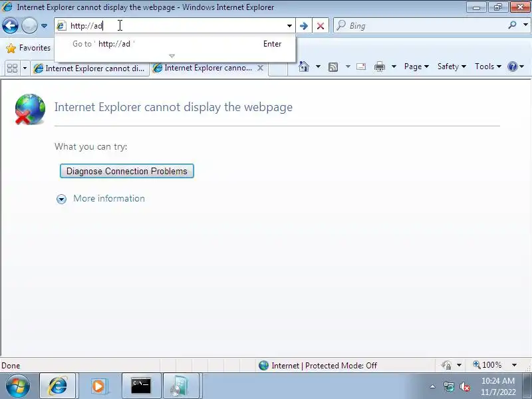The width and height of the screenshot is (532, 399).
Task: Open the Home button dropdown arrow
Action: point(318,66)
